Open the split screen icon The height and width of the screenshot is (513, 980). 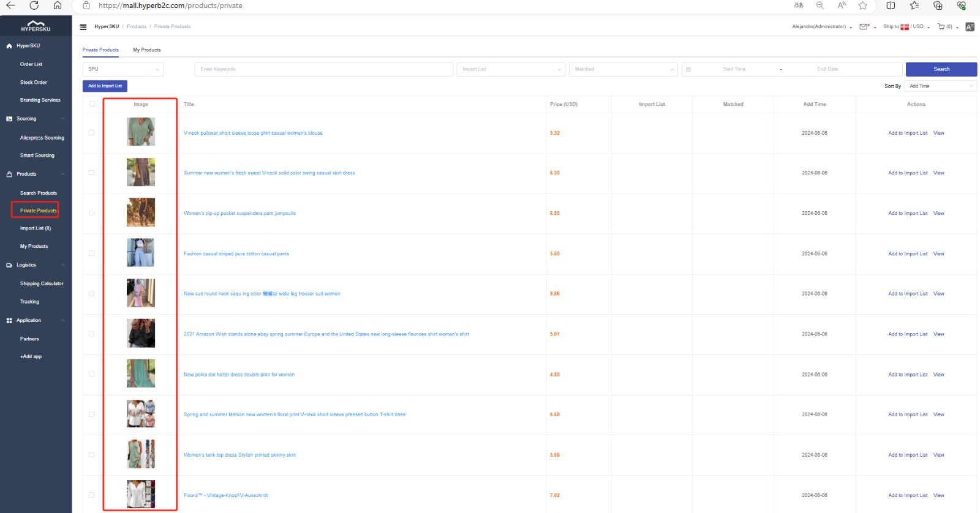pos(891,6)
